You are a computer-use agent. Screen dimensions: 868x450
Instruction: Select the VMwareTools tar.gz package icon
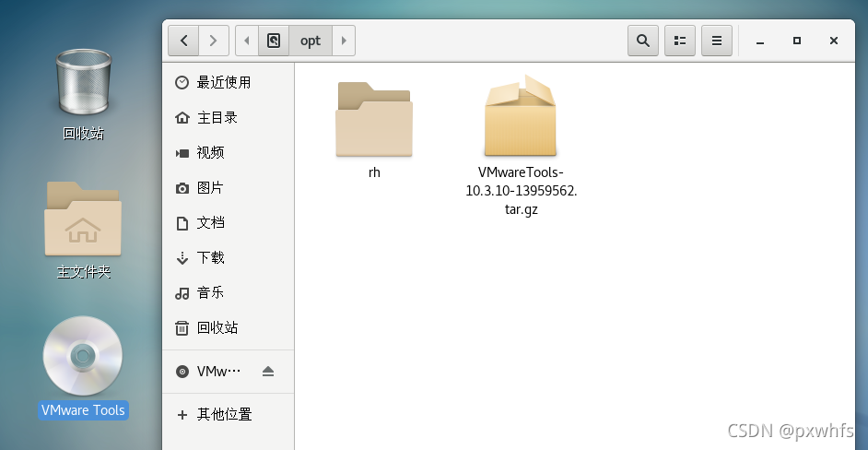coord(521,116)
